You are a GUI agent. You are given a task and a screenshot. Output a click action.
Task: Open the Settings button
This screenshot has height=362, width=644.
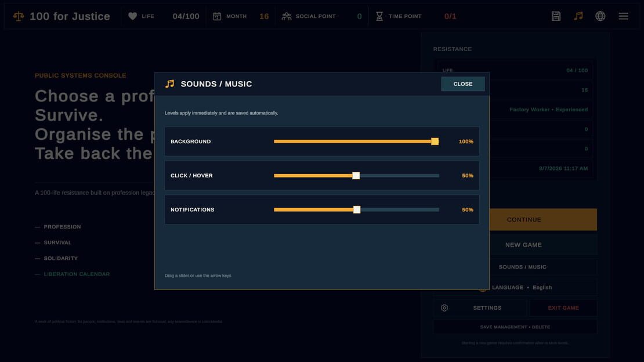pos(480,308)
